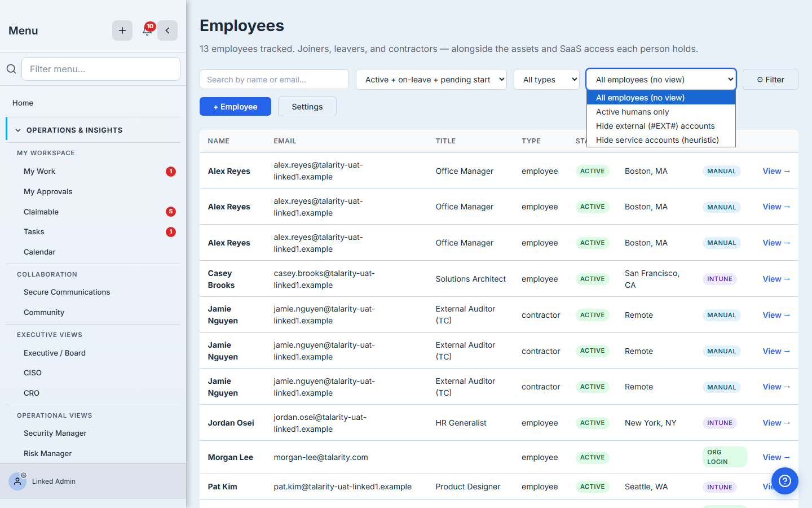Open Community in the sidebar

44,313
